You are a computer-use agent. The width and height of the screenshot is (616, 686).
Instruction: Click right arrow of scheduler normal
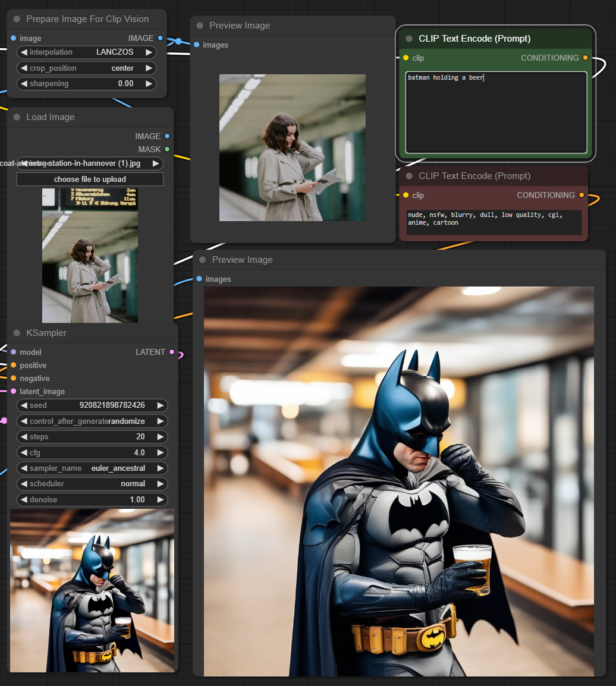[161, 484]
